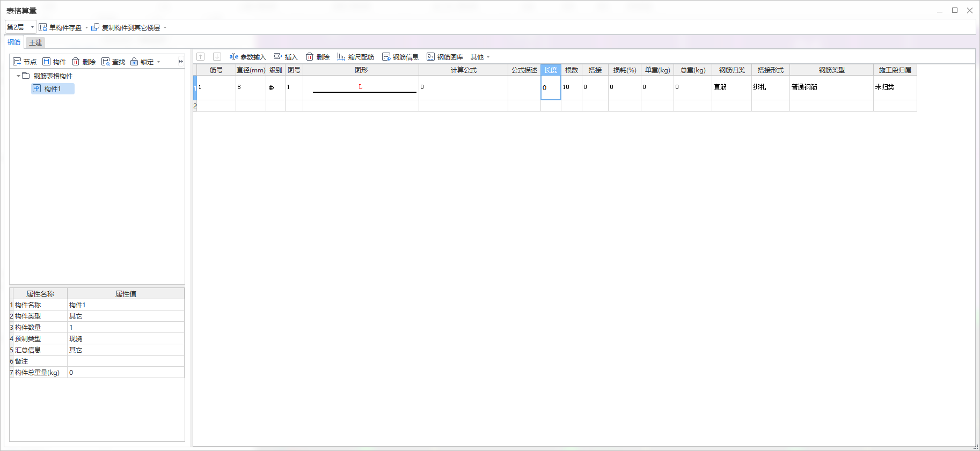Click the rebar shape graphic with L

(x=361, y=87)
